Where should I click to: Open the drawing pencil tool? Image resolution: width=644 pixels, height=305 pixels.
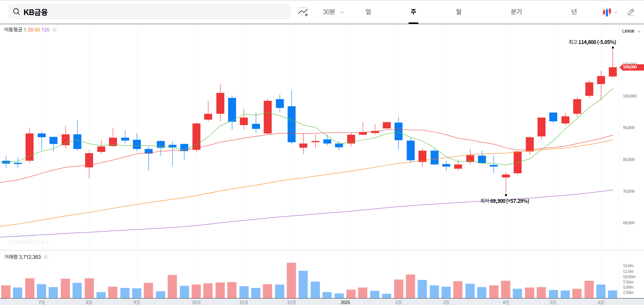pyautogui.click(x=631, y=12)
